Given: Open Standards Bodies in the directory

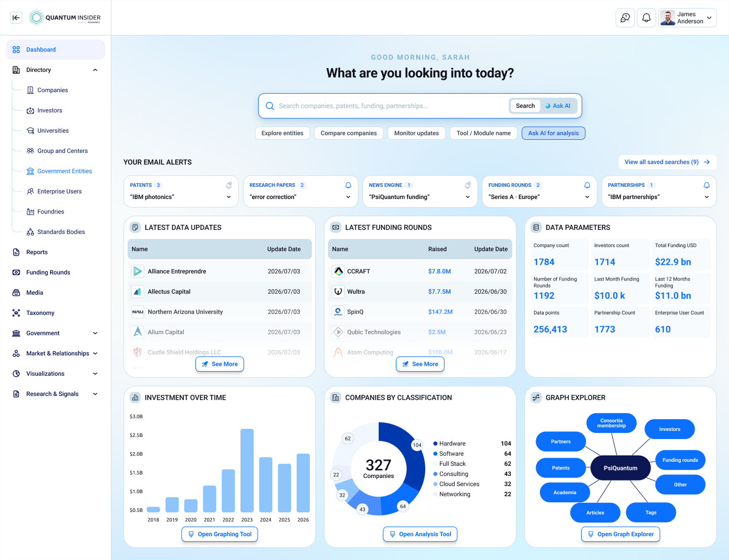Looking at the screenshot, I should [x=61, y=232].
